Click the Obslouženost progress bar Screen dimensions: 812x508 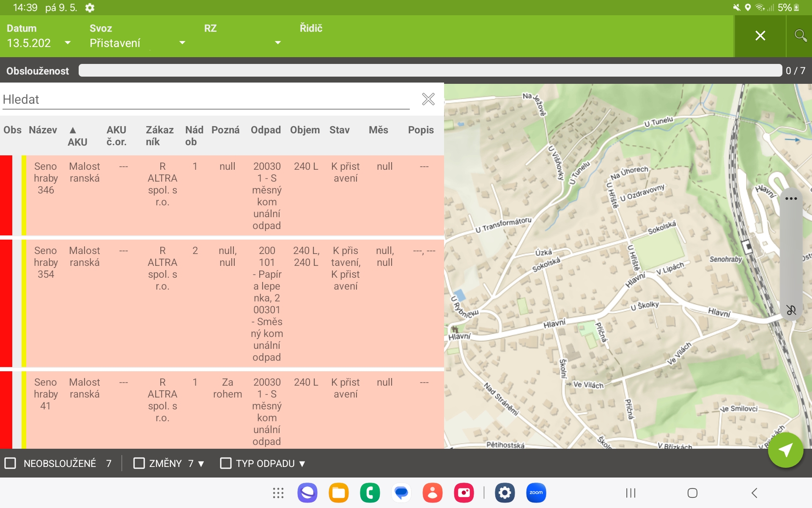pos(430,71)
